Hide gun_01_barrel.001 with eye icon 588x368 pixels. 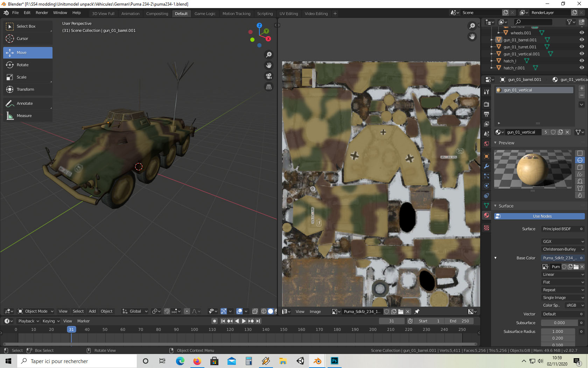point(582,40)
